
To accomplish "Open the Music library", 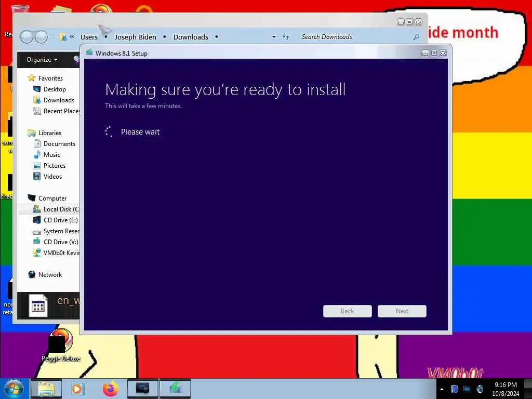I will [x=51, y=155].
